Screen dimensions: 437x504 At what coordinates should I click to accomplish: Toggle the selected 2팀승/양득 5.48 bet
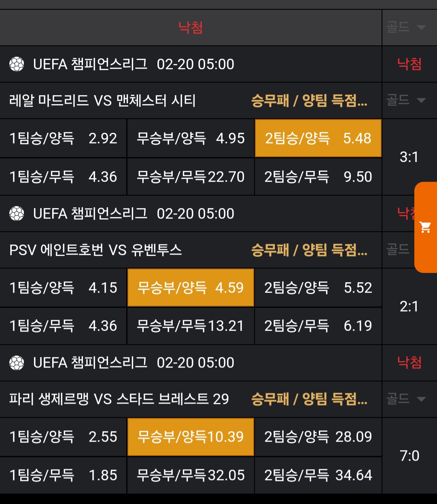tap(318, 138)
